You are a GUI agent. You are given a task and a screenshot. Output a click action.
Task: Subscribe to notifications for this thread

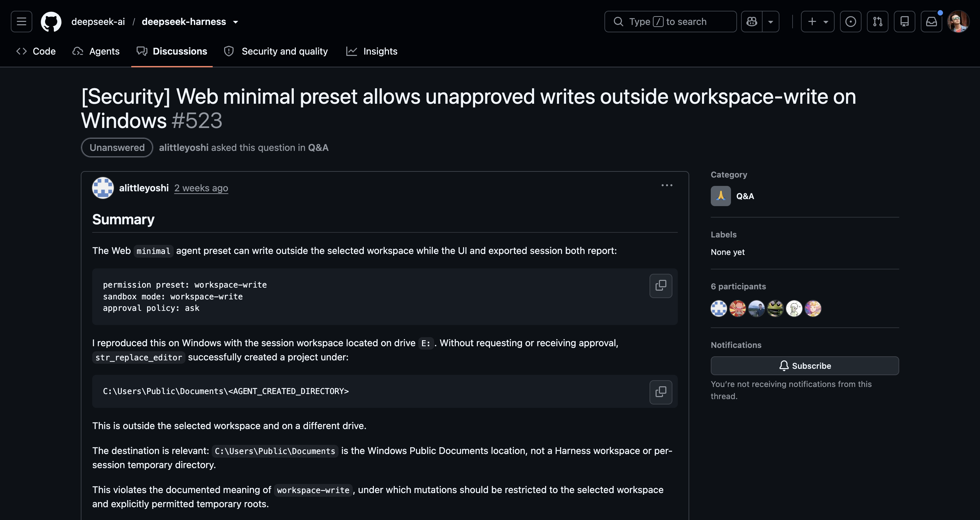tap(805, 366)
